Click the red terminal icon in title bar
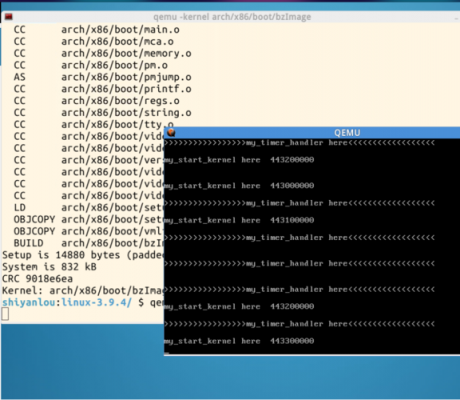 click(x=8, y=17)
